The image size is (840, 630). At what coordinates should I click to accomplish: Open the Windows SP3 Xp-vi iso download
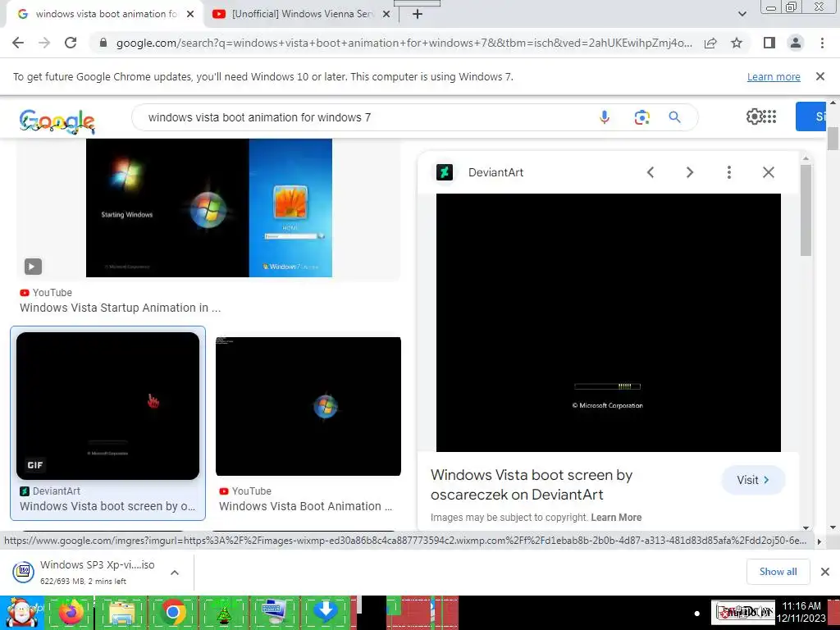pyautogui.click(x=97, y=572)
